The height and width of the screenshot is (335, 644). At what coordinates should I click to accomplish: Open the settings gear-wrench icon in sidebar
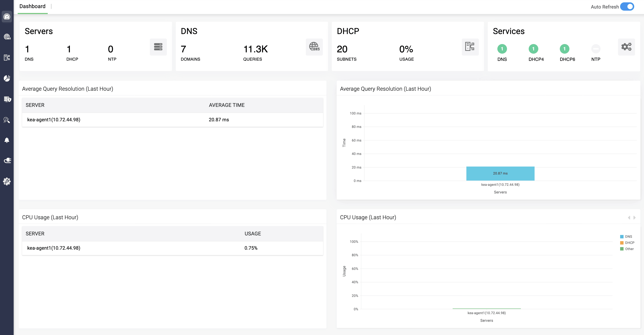tap(7, 181)
